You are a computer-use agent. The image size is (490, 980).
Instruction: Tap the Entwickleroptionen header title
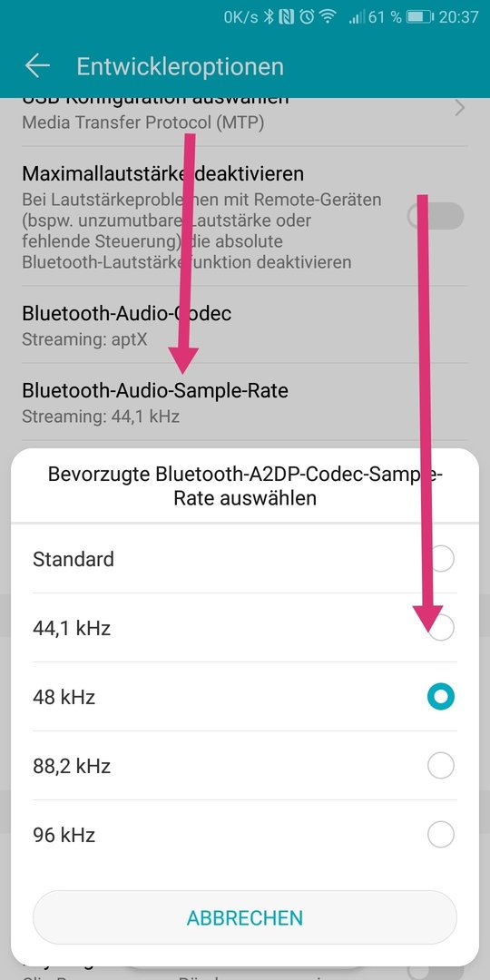(180, 66)
